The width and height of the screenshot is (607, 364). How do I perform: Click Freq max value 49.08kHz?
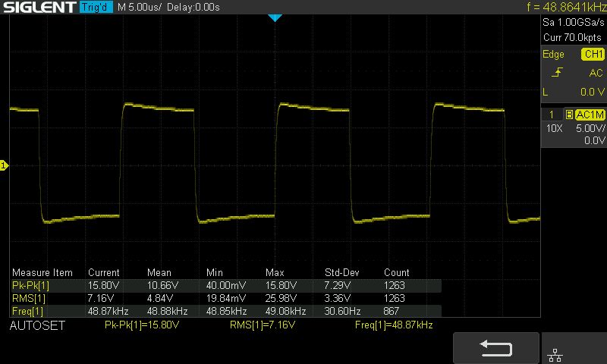pos(286,311)
